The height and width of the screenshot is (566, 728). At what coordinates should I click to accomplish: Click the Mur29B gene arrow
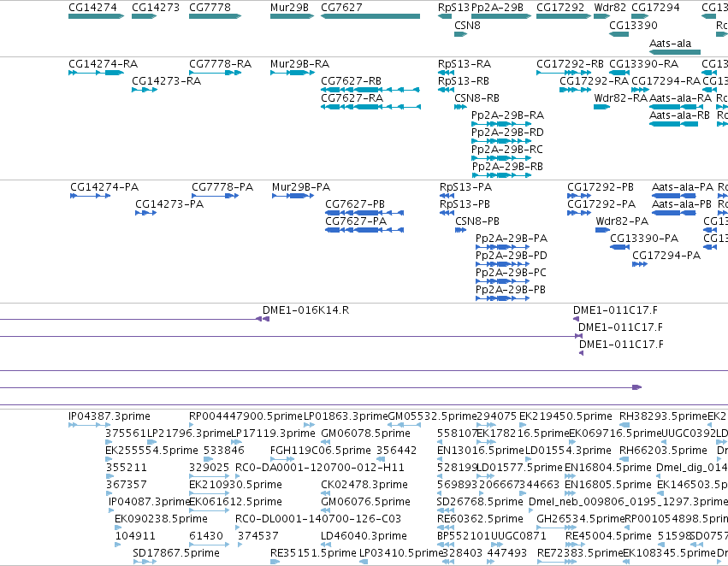[292, 16]
